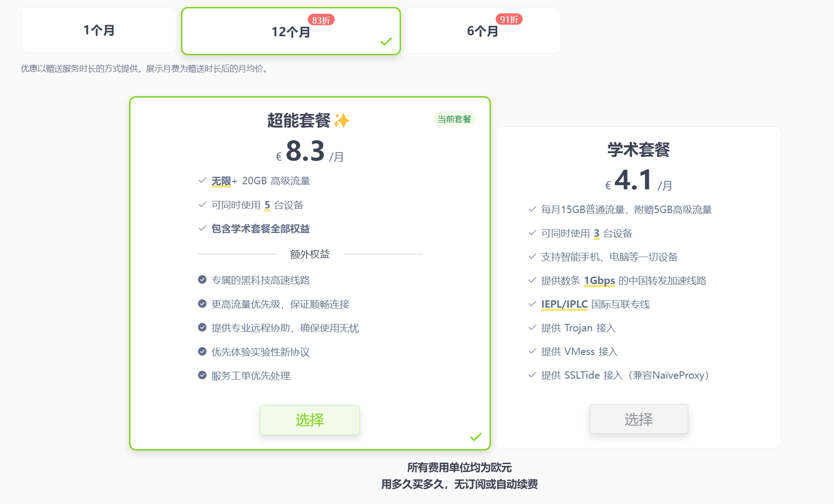Select the 12个月 billing period option
The width and height of the screenshot is (834, 504).
tap(291, 32)
